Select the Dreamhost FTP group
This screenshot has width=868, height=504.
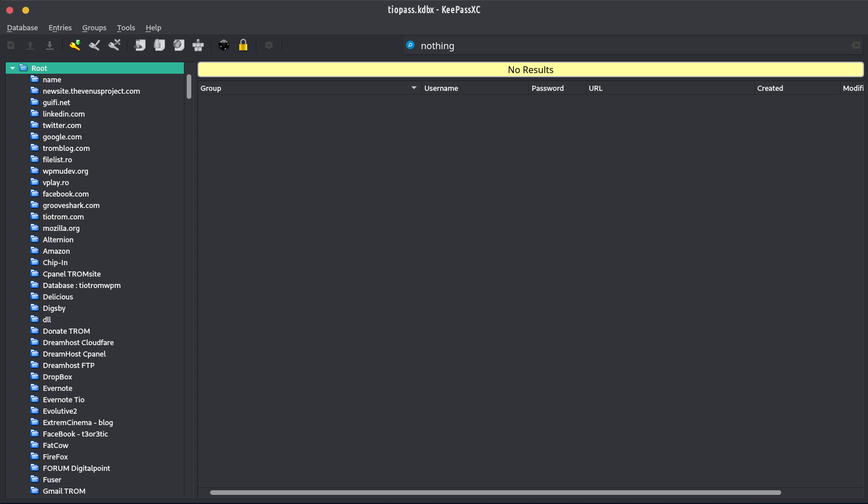tap(69, 365)
